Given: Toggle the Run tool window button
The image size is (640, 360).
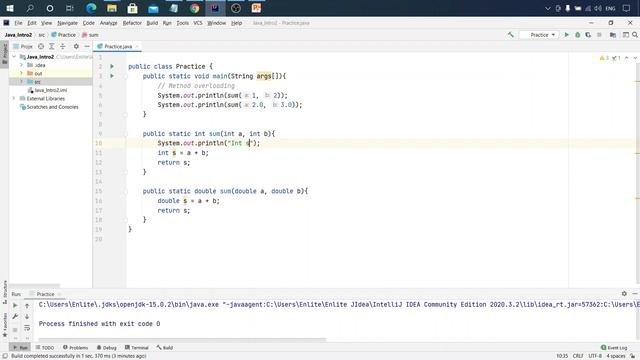Looking at the screenshot, I should click(x=20, y=348).
